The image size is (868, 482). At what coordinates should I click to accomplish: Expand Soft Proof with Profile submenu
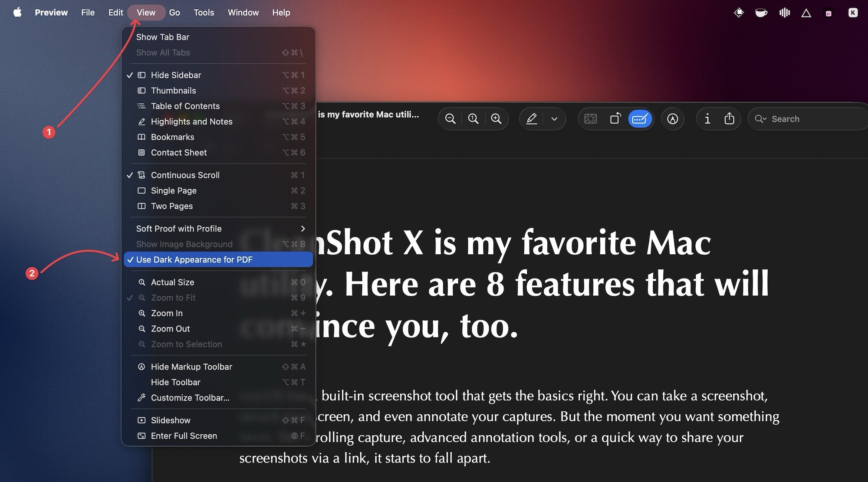click(x=218, y=229)
